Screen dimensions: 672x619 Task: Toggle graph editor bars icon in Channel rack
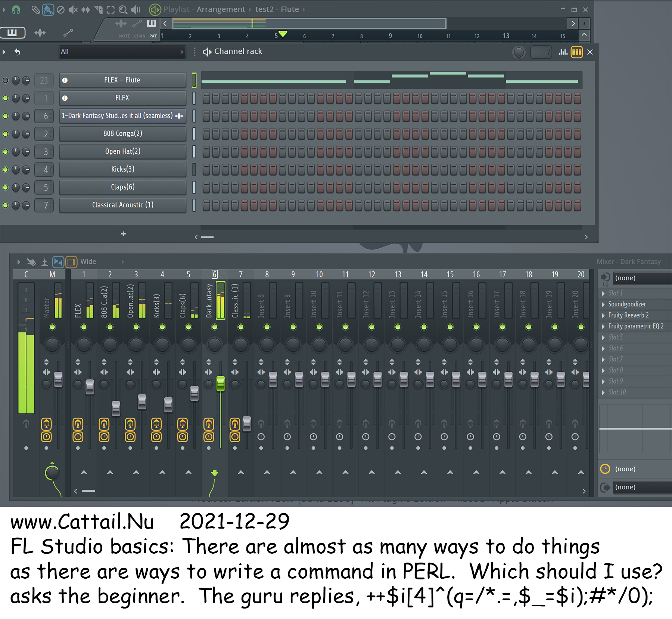click(563, 52)
